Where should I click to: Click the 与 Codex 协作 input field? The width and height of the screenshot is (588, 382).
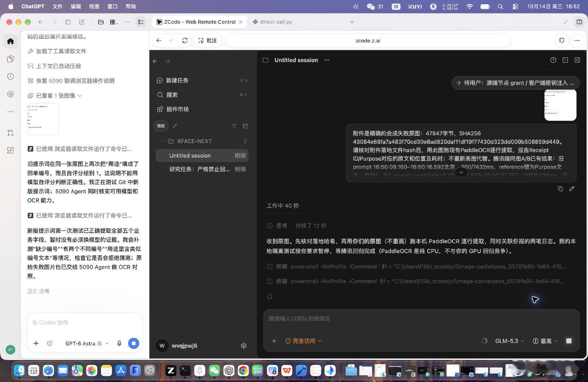tap(85, 323)
